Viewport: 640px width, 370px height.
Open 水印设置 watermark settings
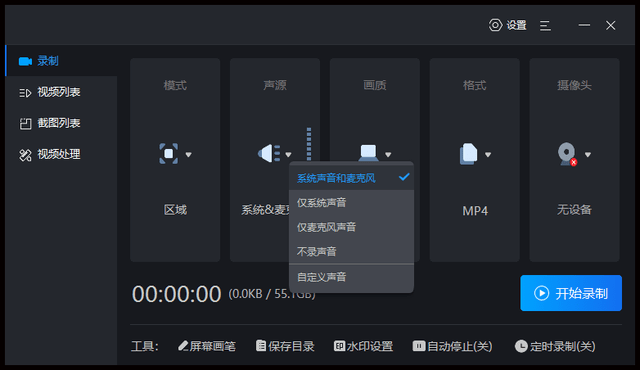click(x=363, y=346)
